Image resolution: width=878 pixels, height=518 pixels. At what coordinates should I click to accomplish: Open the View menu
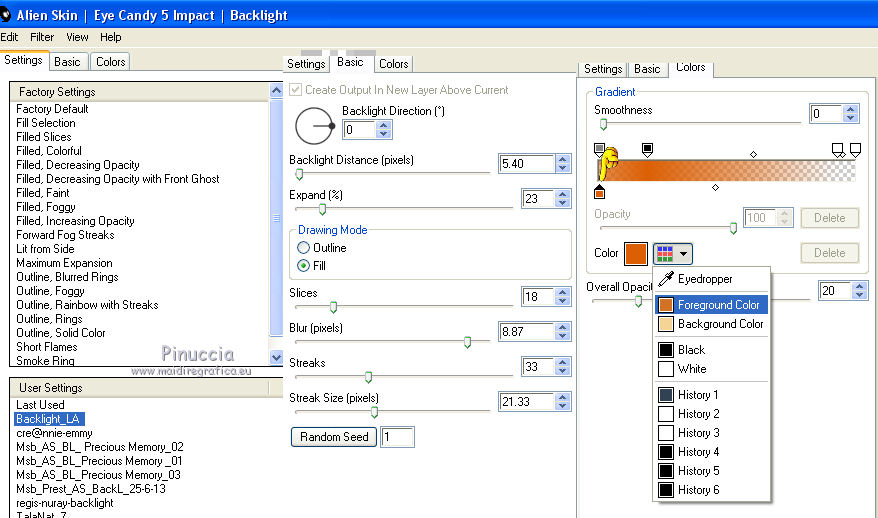point(77,37)
